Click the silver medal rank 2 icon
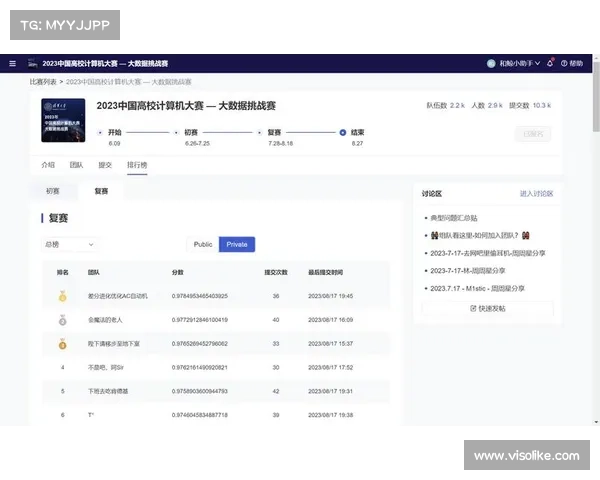This screenshot has height=480, width=600. 62,320
